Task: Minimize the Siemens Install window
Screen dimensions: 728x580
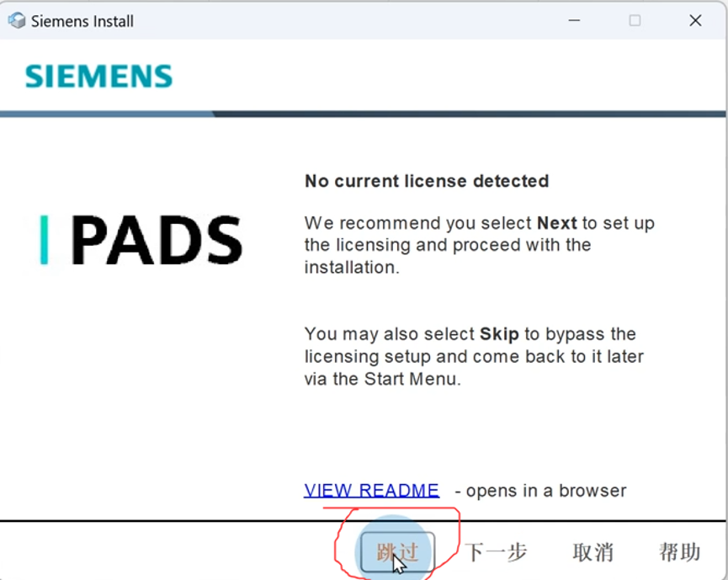Action: point(574,20)
